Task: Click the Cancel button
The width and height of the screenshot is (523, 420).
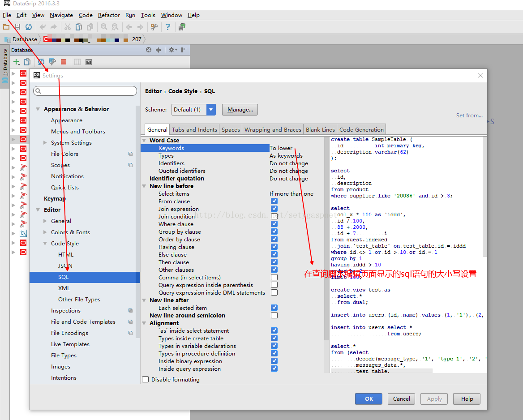Action: click(x=401, y=399)
